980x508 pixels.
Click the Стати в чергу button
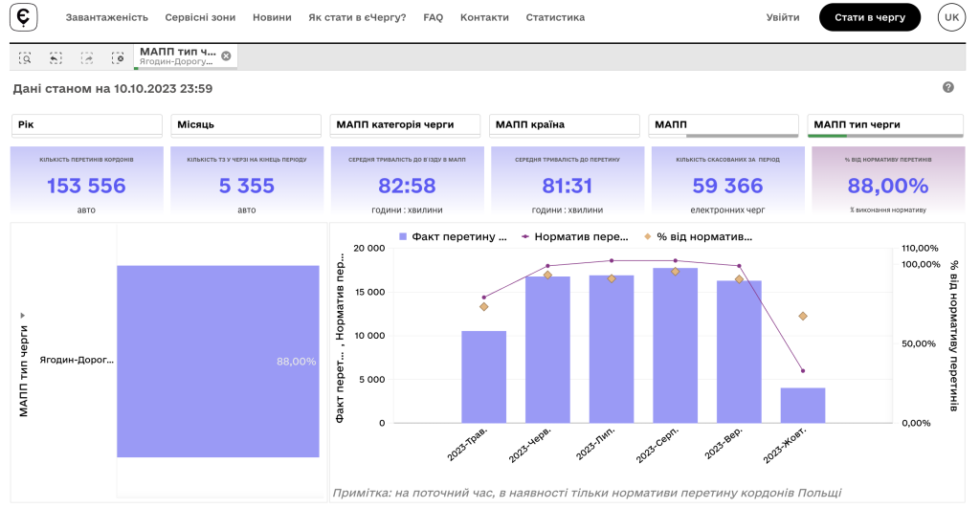(869, 17)
